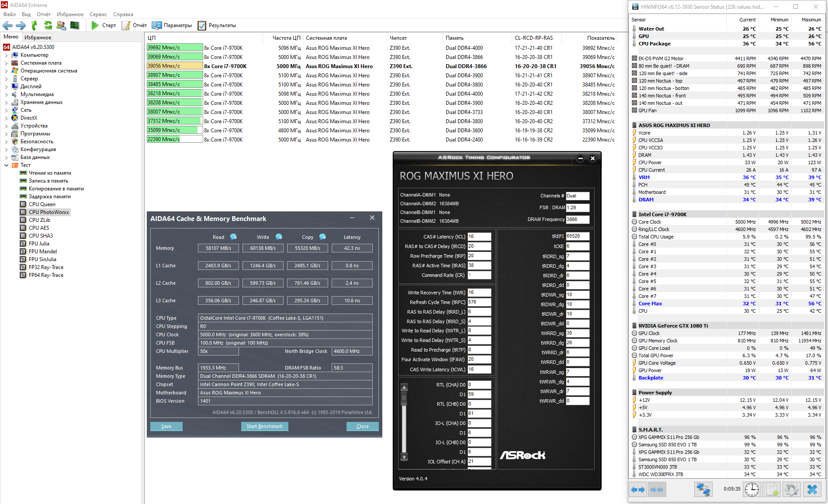Go back with AIDA64 blue left arrow

(7, 25)
